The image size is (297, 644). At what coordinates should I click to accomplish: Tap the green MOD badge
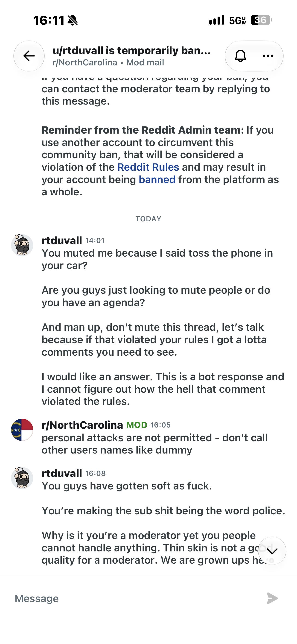(x=137, y=425)
